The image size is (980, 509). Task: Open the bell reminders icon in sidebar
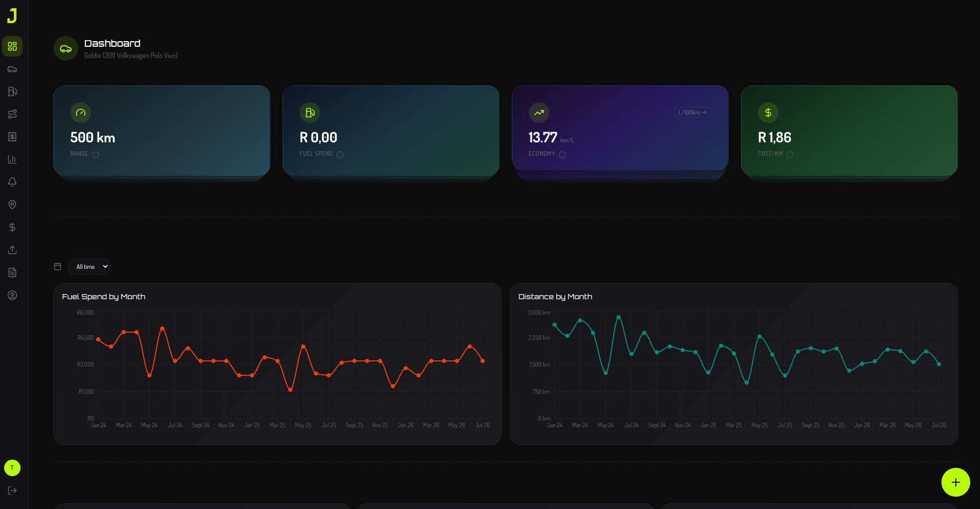coord(12,182)
